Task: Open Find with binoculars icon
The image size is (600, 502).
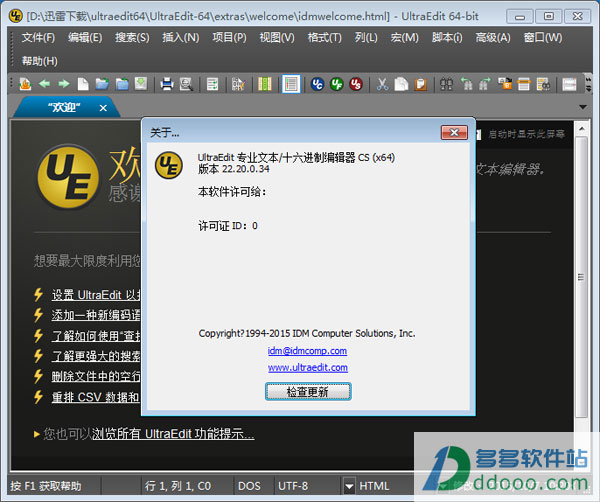Action: [446, 84]
